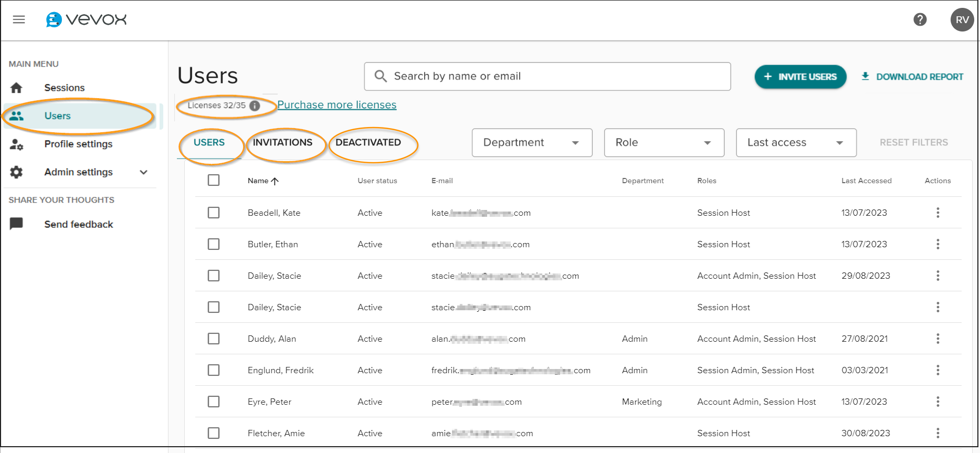Open actions menu for Peter Eyre
This screenshot has width=980, height=453.
[937, 402]
